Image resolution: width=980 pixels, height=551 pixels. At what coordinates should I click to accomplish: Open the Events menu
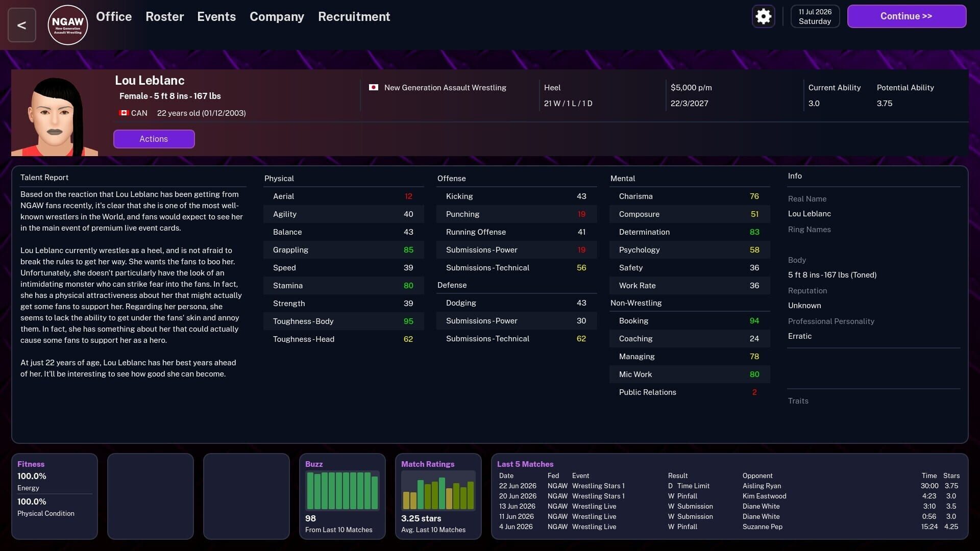point(216,16)
